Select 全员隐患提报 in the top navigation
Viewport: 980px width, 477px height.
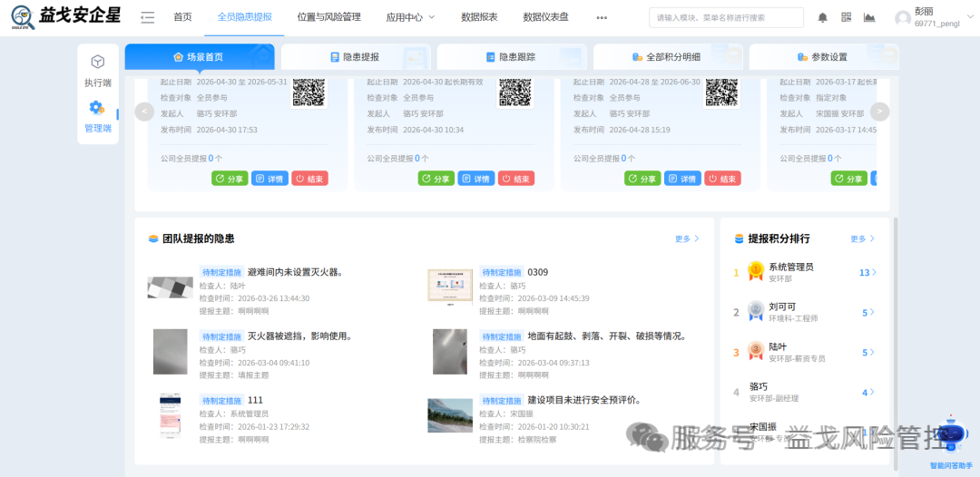click(x=244, y=17)
